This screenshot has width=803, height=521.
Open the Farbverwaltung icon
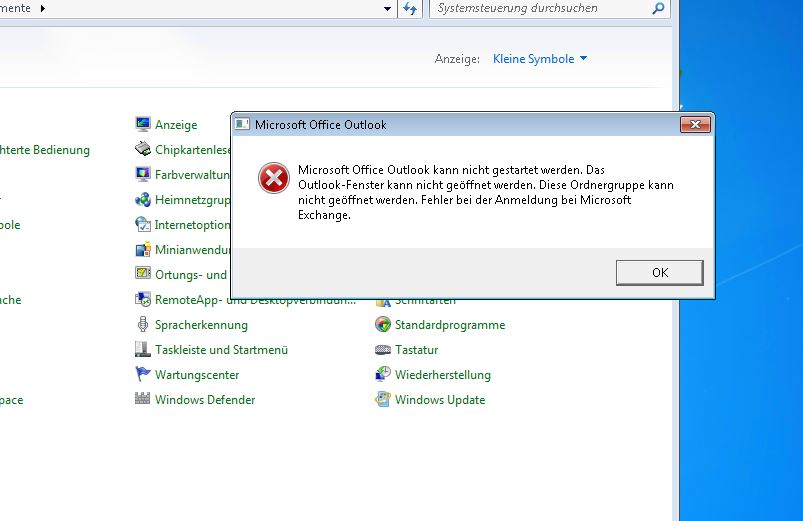142,174
